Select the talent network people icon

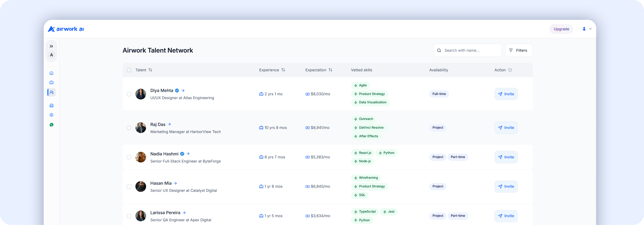click(x=51, y=92)
